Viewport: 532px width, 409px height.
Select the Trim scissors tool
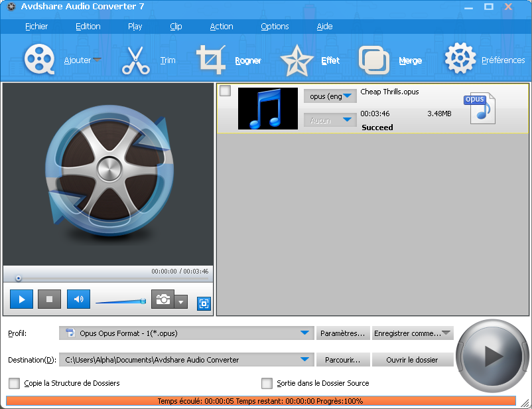click(136, 60)
